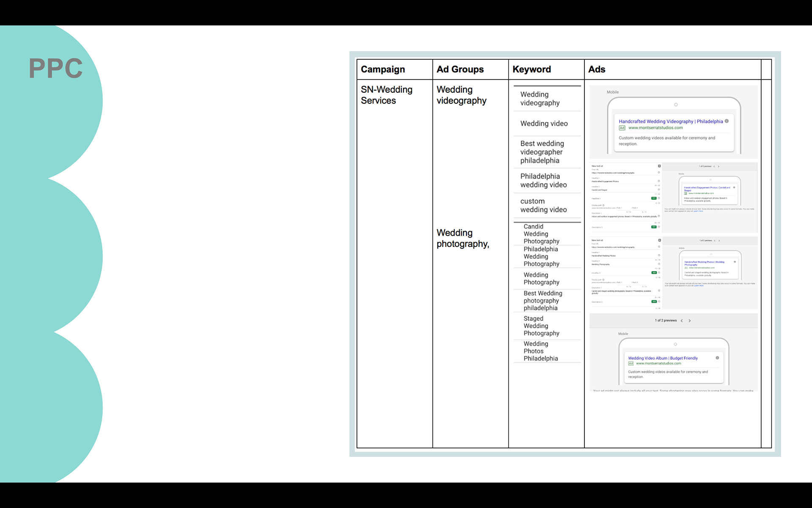The image size is (812, 508).
Task: Click the Handcrafted Wedding Photos ad editor screenshot
Action: click(673, 273)
